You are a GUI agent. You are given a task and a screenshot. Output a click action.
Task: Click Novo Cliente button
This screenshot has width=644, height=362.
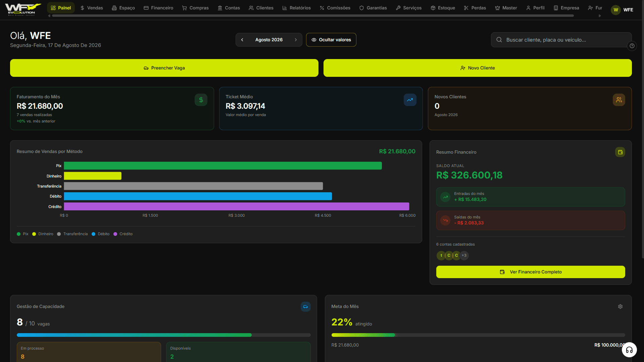point(477,68)
